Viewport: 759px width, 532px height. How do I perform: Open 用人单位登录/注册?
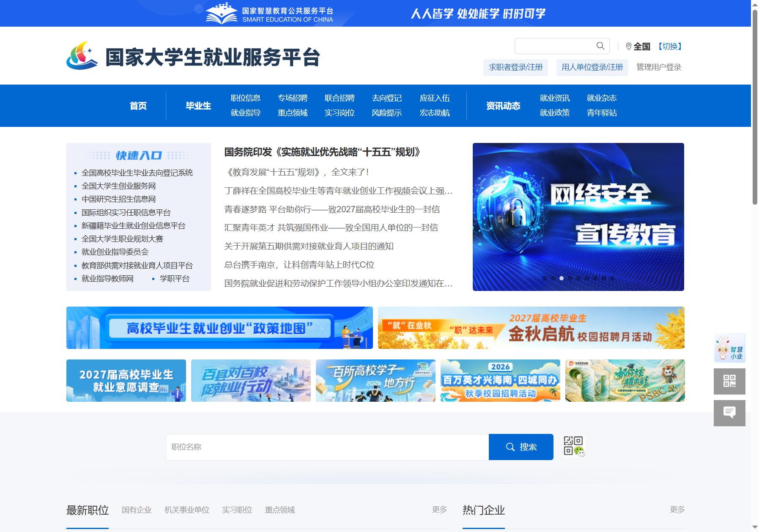[592, 67]
